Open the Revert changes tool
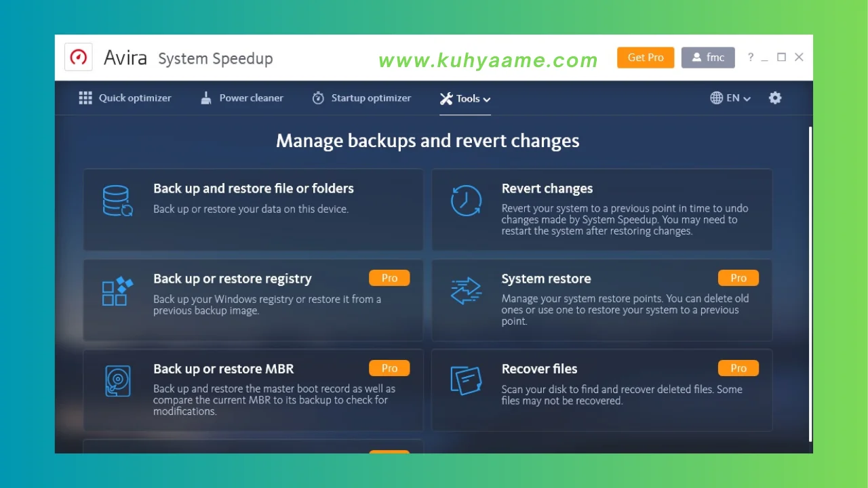The width and height of the screenshot is (868, 488). 602,209
